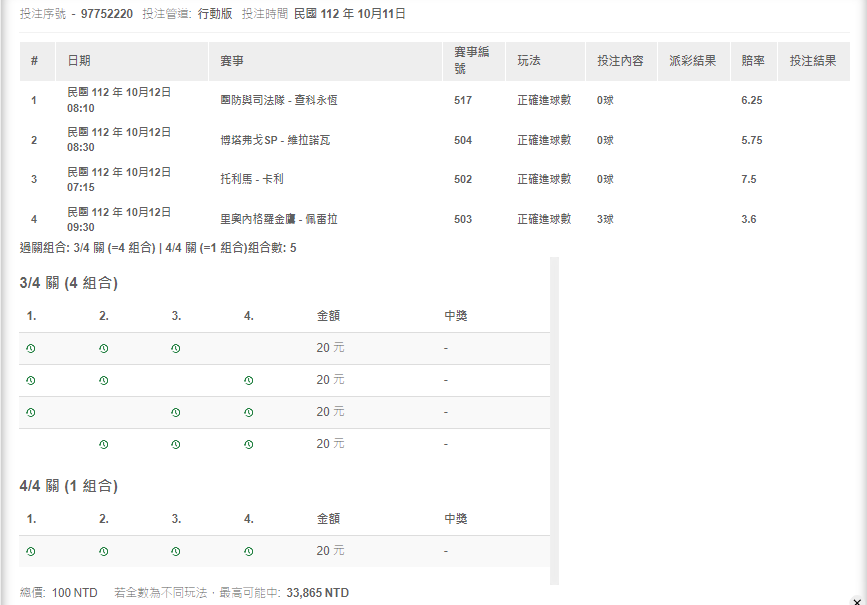
Task: Click pending clock icon under column 2 in fourth 3/4 combo row
Action: (x=104, y=444)
